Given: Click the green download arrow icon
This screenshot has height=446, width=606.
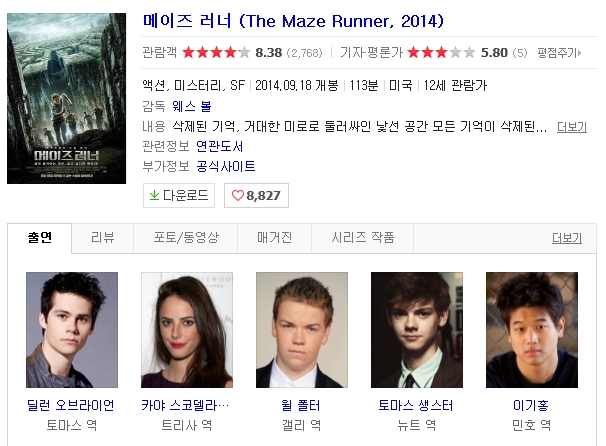Looking at the screenshot, I should point(154,196).
